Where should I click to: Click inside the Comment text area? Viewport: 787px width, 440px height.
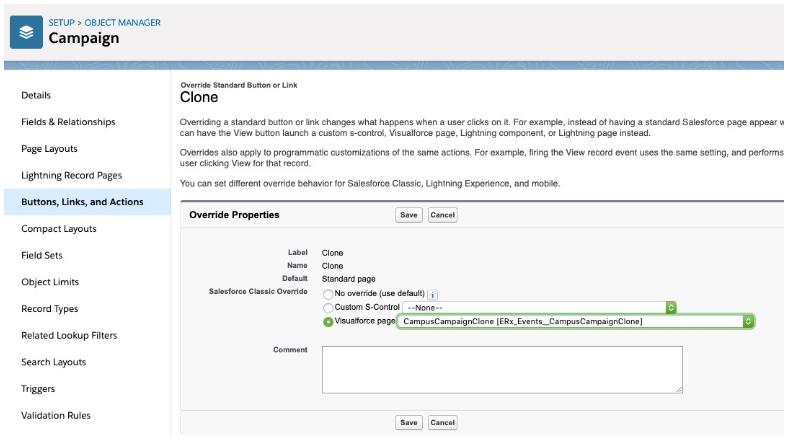click(501, 369)
